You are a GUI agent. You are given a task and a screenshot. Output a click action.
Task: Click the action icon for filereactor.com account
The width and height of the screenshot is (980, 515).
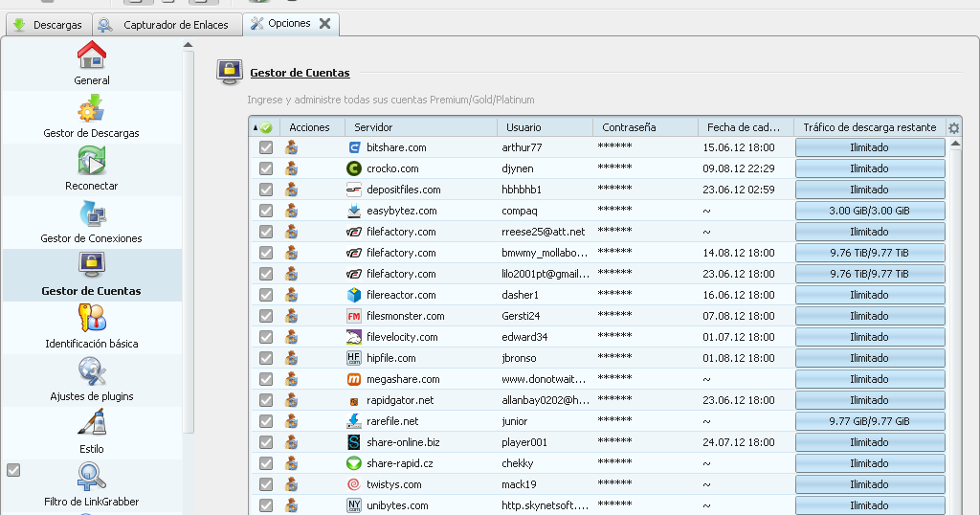click(x=291, y=295)
